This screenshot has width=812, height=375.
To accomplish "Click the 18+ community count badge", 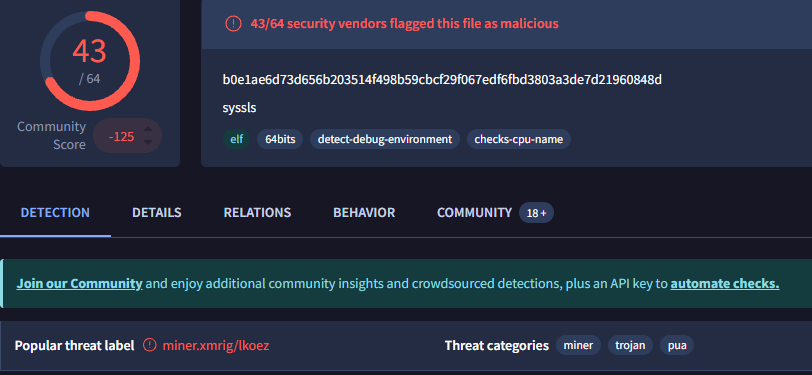I will click(536, 213).
